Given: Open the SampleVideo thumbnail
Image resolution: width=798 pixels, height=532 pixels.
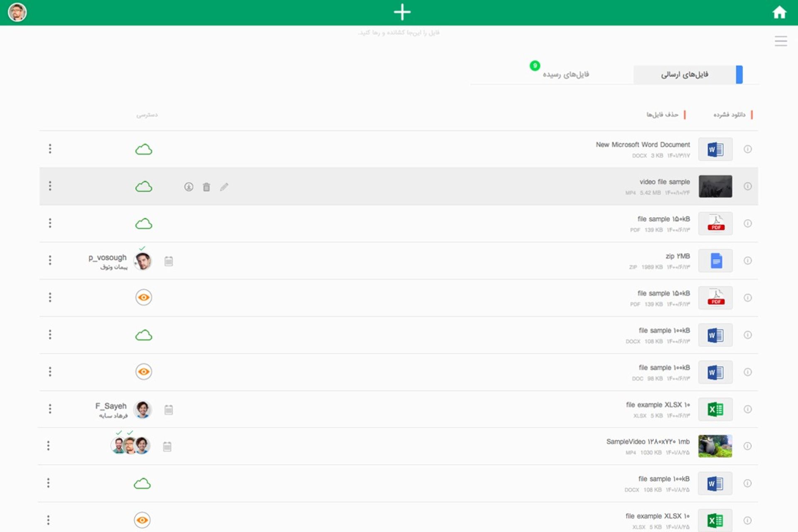Looking at the screenshot, I should [715, 446].
